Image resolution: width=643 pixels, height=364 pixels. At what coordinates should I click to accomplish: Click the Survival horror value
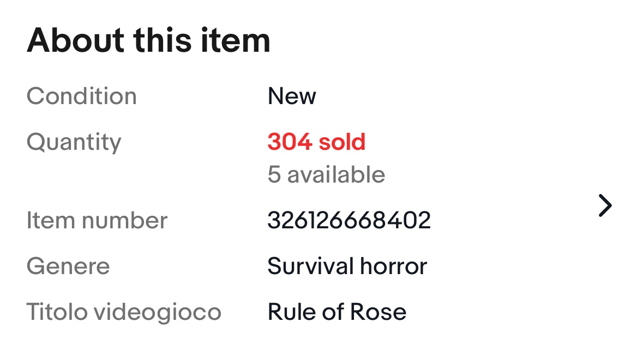pyautogui.click(x=347, y=266)
